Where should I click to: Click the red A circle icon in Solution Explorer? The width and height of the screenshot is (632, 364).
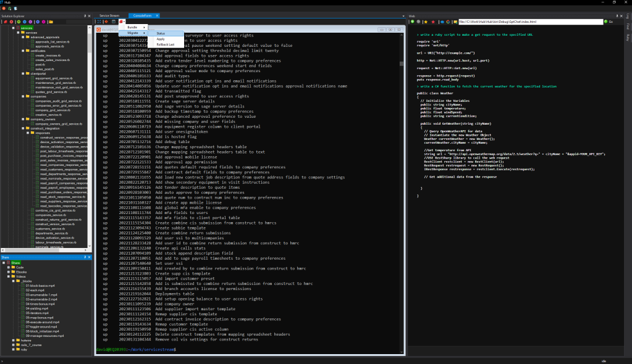point(11,22)
